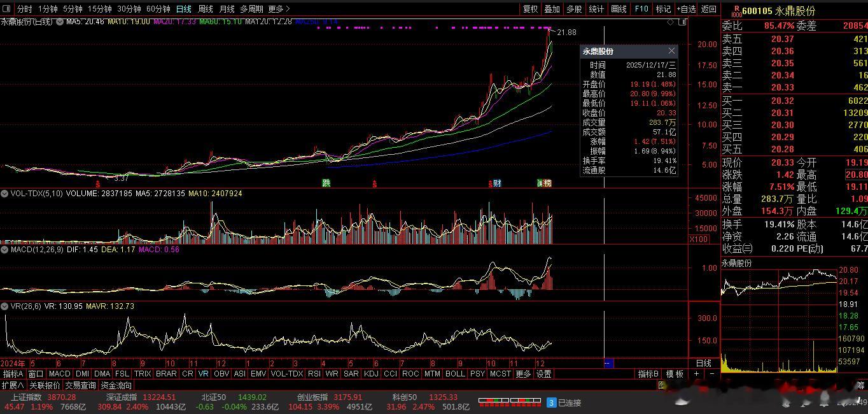
Task: Switch to the 分时 intraday view
Action: pyautogui.click(x=25, y=9)
